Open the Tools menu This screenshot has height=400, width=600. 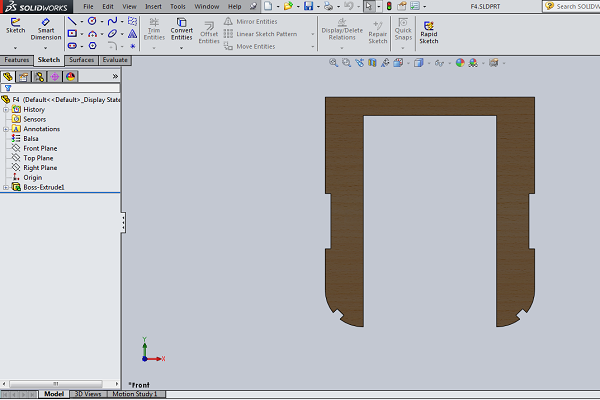pos(178,7)
